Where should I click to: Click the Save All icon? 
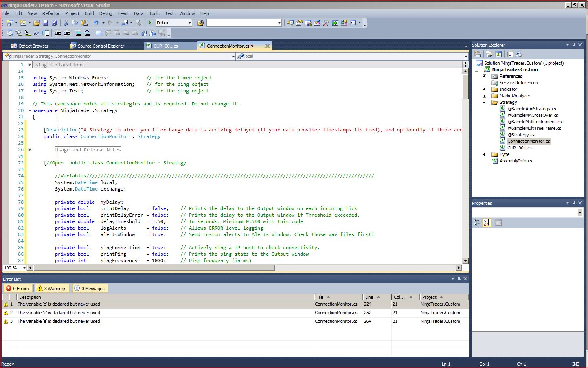click(55, 23)
